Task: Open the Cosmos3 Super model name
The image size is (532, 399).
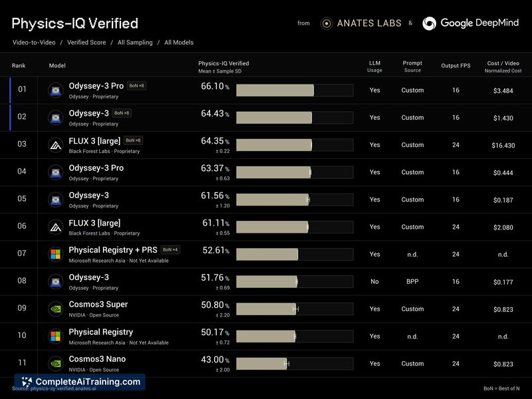Action: [x=98, y=305]
